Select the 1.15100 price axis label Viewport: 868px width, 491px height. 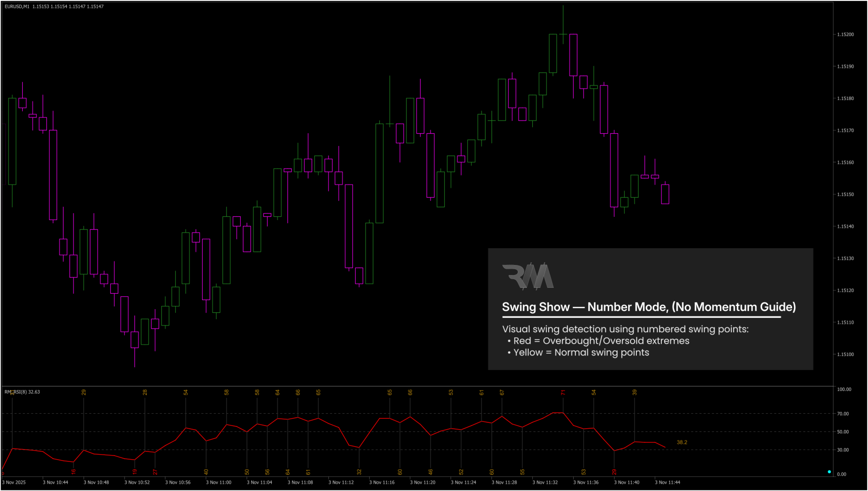(x=845, y=354)
